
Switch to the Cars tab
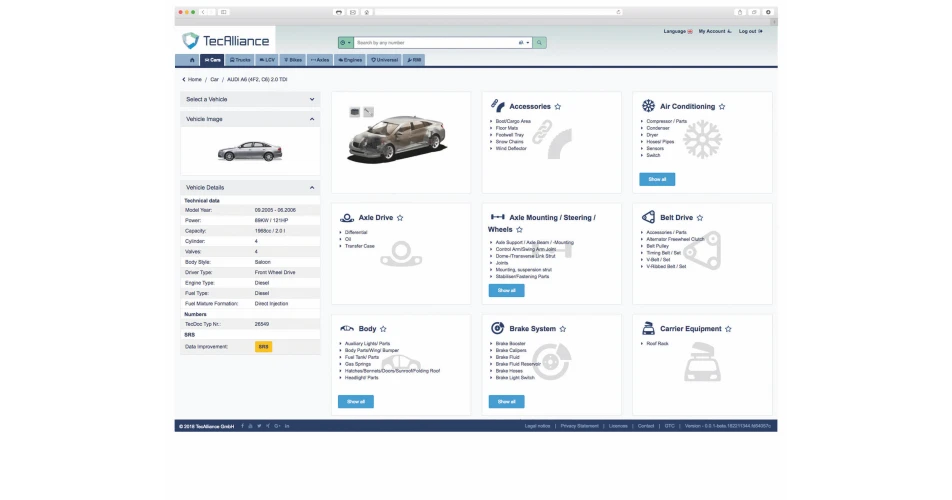click(212, 60)
